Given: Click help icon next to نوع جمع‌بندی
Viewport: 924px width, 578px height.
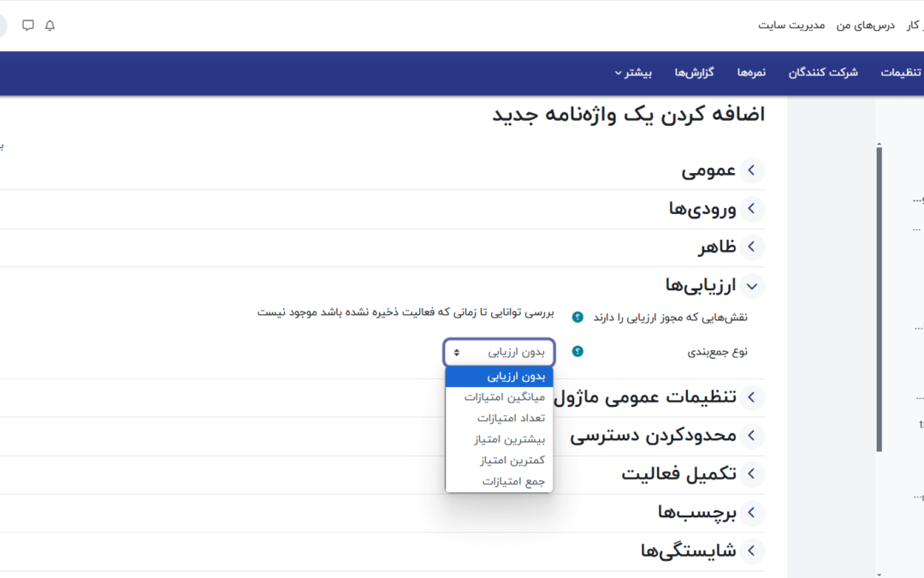Looking at the screenshot, I should coord(577,351).
